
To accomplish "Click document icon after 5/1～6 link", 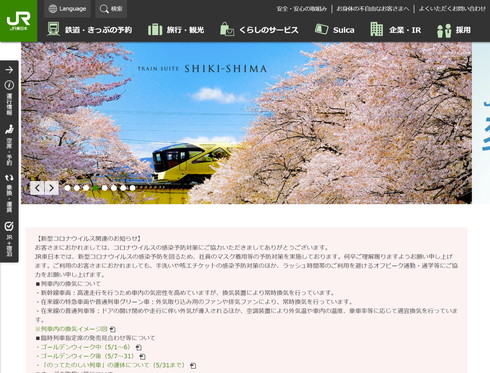I will [139, 348].
